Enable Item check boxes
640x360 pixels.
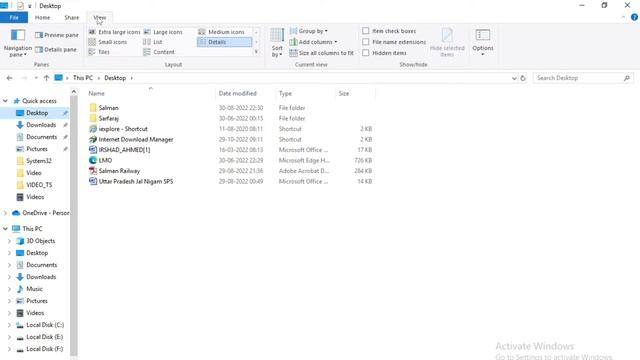point(366,31)
